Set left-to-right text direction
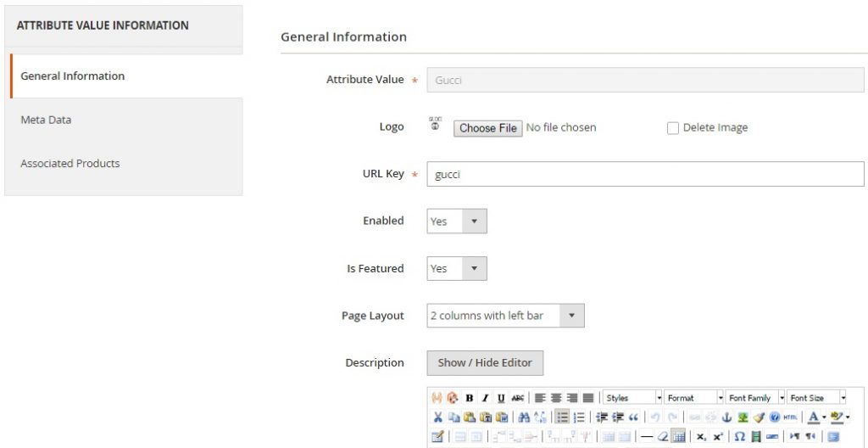Viewport: 868px width, 448px height. (x=795, y=436)
